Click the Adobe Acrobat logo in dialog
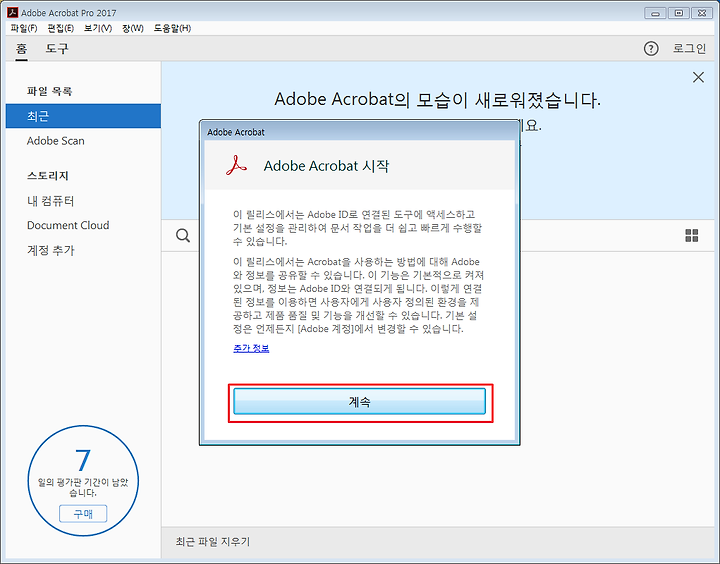Viewport: 720px width, 564px height. tap(236, 166)
